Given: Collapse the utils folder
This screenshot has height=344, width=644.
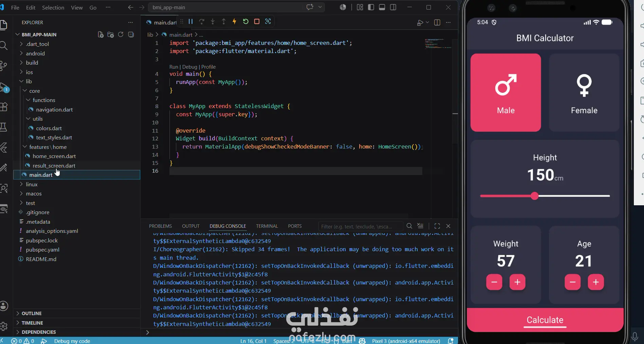Looking at the screenshot, I should [x=37, y=119].
